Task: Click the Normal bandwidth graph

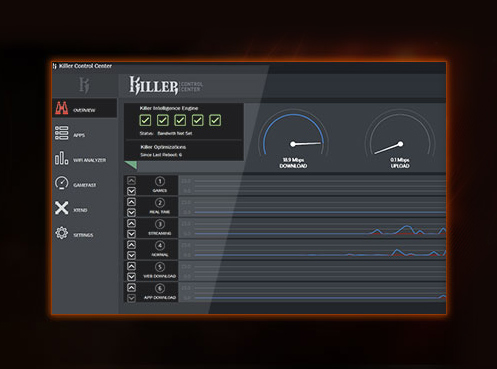Action: pos(313,249)
